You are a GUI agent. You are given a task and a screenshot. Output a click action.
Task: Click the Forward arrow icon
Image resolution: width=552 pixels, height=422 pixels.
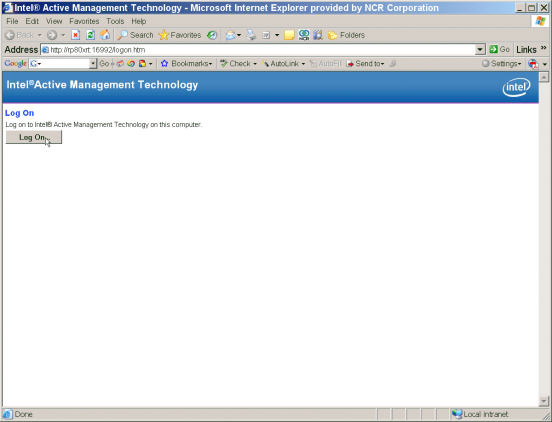click(52, 35)
